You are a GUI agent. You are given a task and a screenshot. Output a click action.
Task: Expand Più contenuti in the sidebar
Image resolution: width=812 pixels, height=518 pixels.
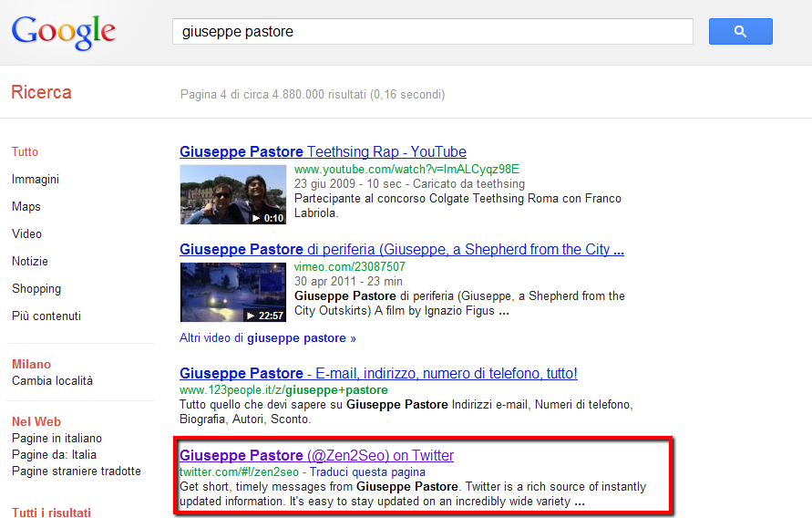coord(46,316)
